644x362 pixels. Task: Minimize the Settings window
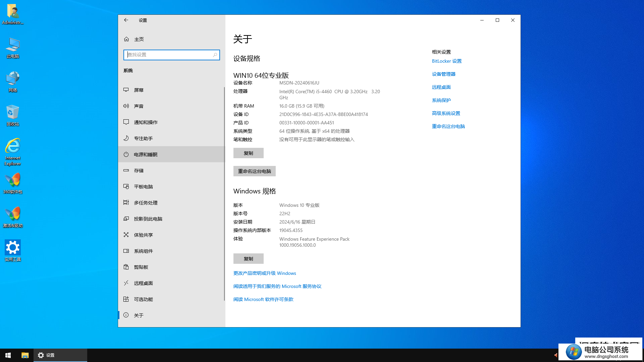click(x=482, y=20)
